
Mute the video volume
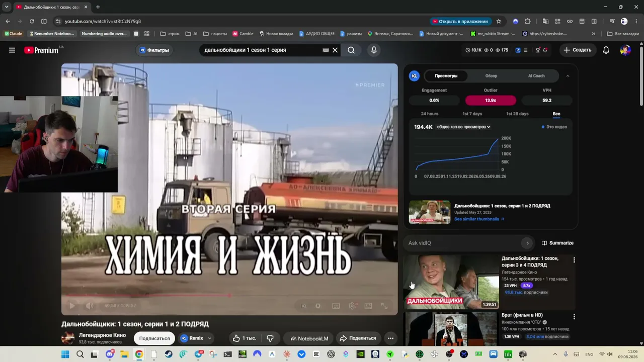90,306
